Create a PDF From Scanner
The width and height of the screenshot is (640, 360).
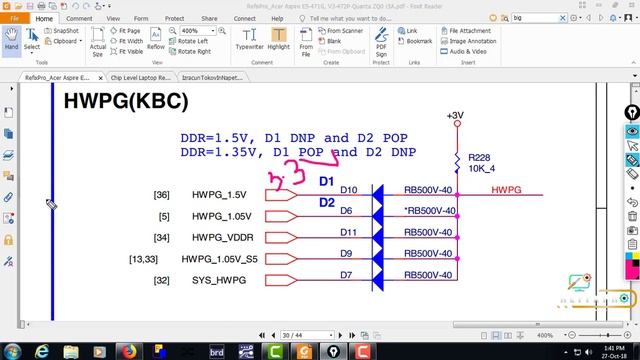(x=340, y=31)
